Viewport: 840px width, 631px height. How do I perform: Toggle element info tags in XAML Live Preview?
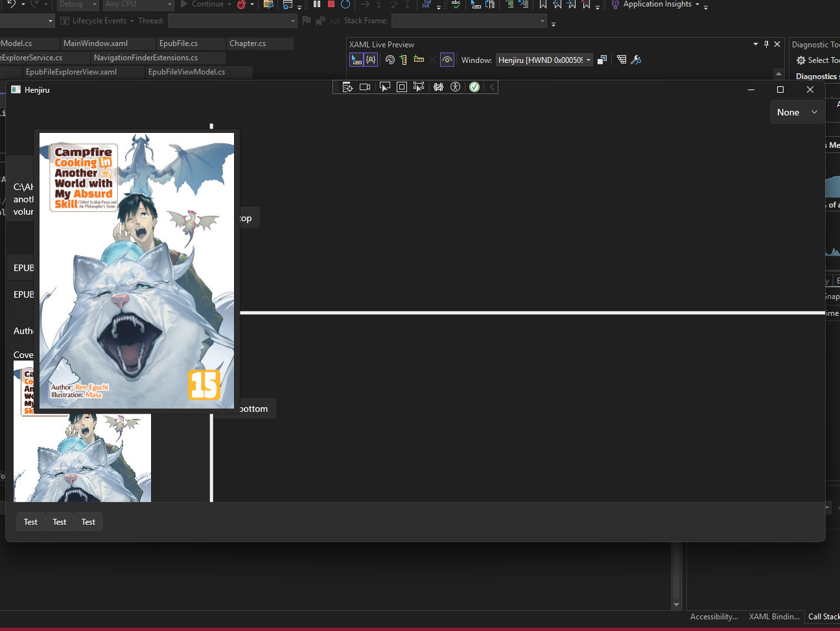click(371, 60)
